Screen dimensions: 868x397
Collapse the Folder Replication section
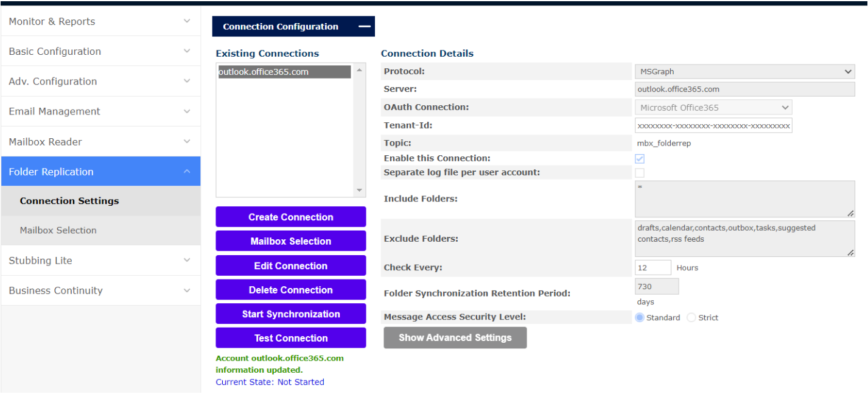point(187,172)
